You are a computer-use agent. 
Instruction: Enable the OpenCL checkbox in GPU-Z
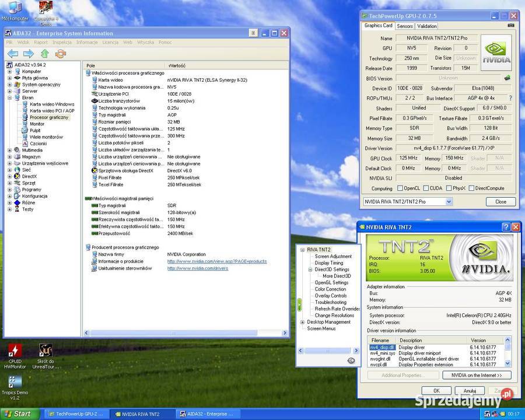click(400, 188)
